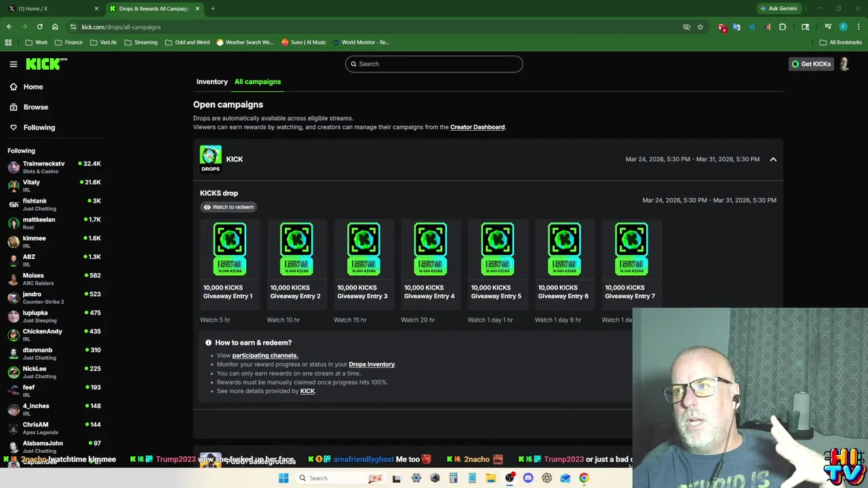Open Chrome three-dot menu

(858, 27)
